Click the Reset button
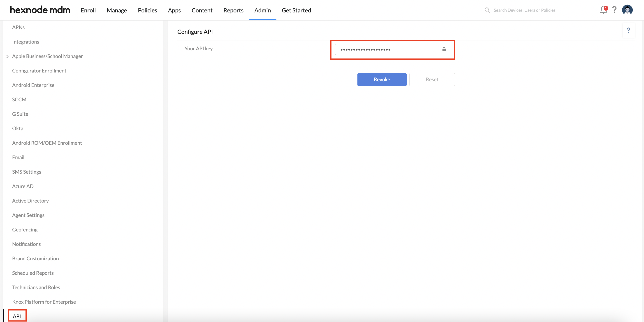 click(x=432, y=79)
